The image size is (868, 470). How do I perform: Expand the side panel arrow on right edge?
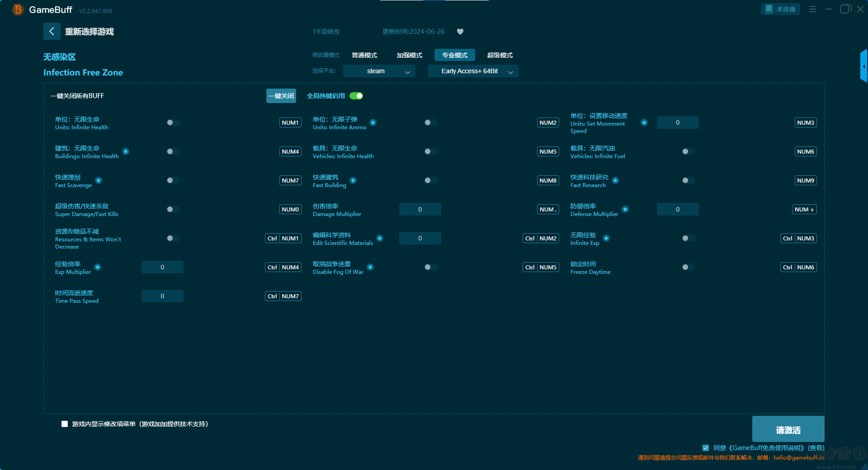(863, 66)
